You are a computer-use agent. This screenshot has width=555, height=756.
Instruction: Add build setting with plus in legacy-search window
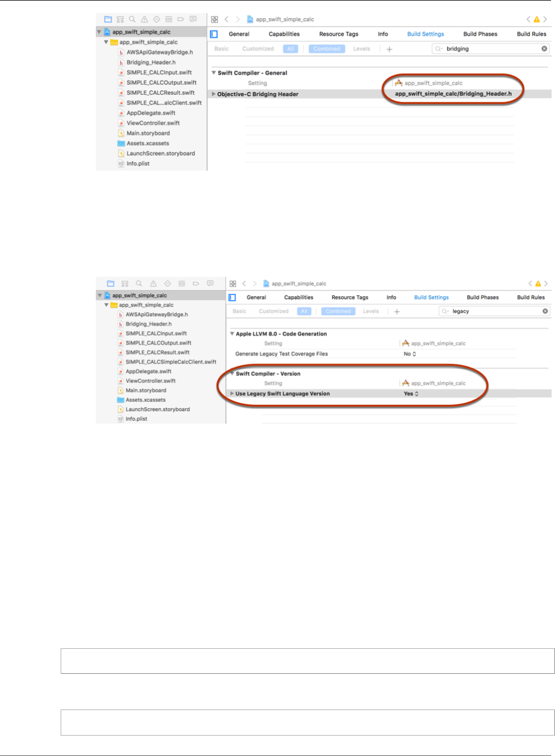[x=397, y=311]
